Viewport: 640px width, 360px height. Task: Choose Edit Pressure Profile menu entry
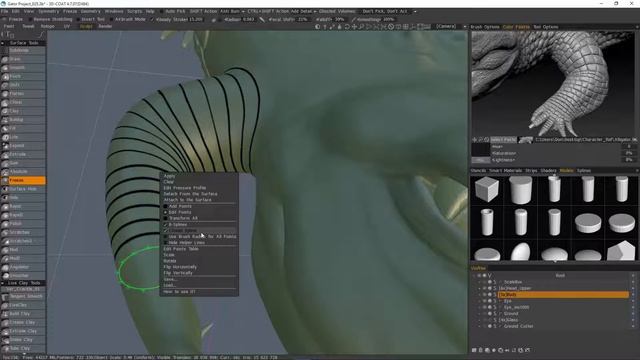click(184, 188)
